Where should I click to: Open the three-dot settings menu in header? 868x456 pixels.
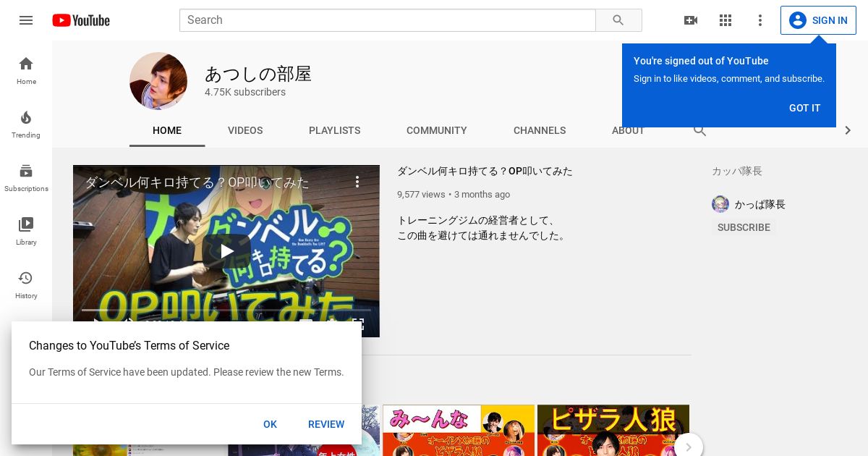[x=760, y=20]
